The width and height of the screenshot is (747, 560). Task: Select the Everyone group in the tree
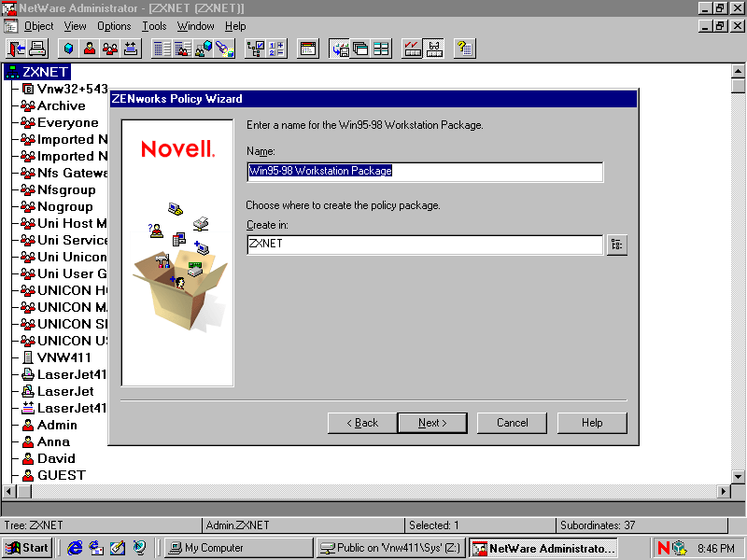(x=67, y=122)
